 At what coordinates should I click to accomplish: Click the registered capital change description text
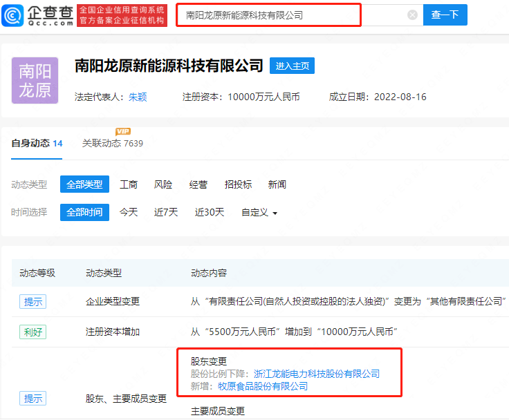(294, 332)
